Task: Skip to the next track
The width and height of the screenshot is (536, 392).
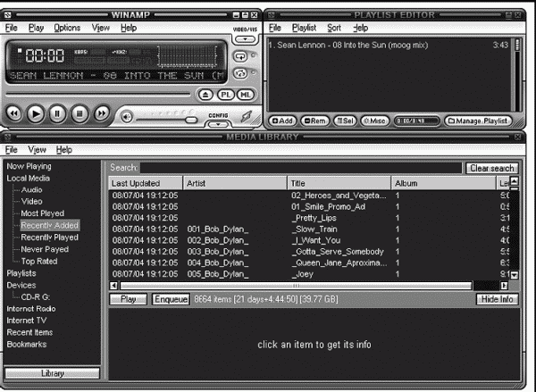Action: (102, 113)
